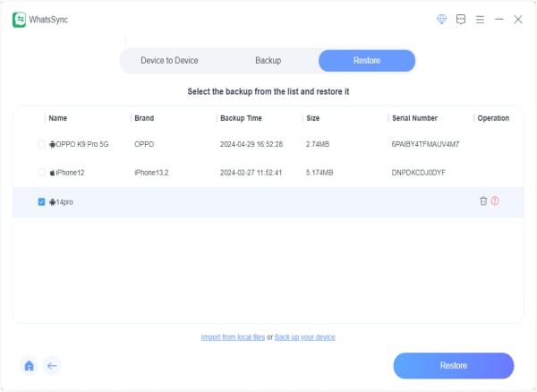The image size is (537, 392).
Task: Click the Serial Number column header
Action: click(414, 118)
